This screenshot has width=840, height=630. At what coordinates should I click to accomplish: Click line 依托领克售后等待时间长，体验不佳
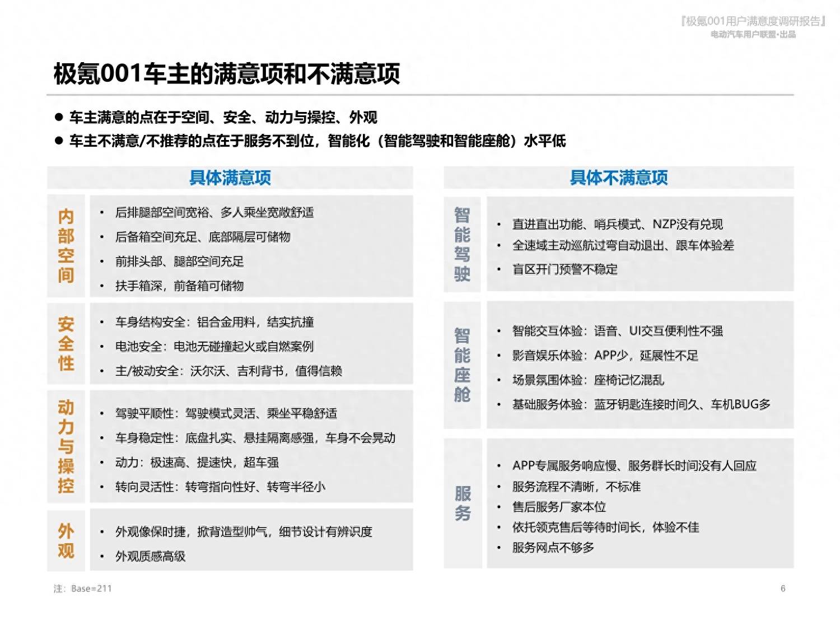(606, 528)
